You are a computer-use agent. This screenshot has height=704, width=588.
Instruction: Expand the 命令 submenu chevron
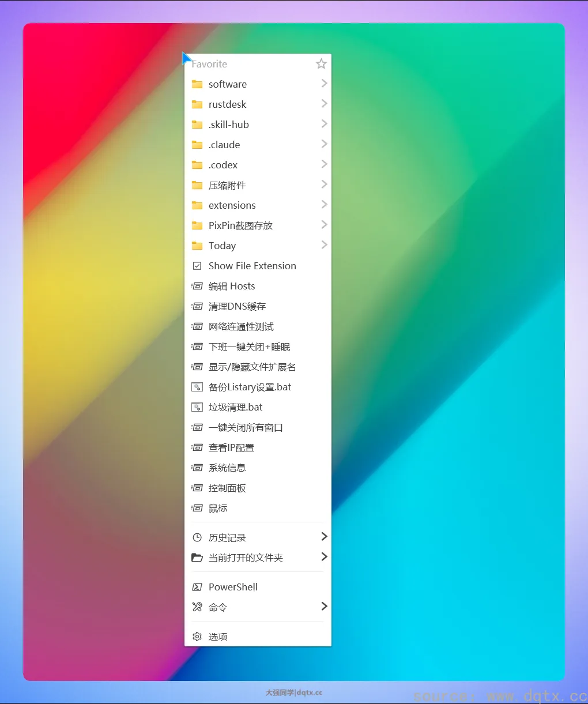click(x=324, y=607)
